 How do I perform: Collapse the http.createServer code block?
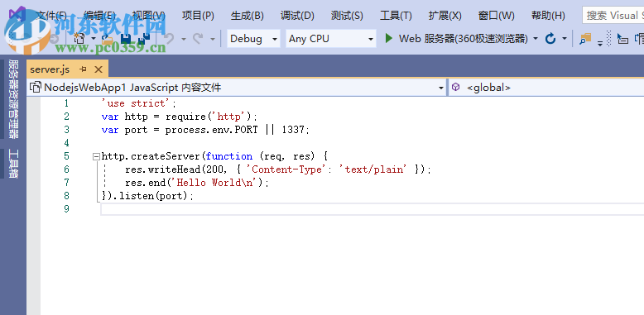[x=96, y=156]
